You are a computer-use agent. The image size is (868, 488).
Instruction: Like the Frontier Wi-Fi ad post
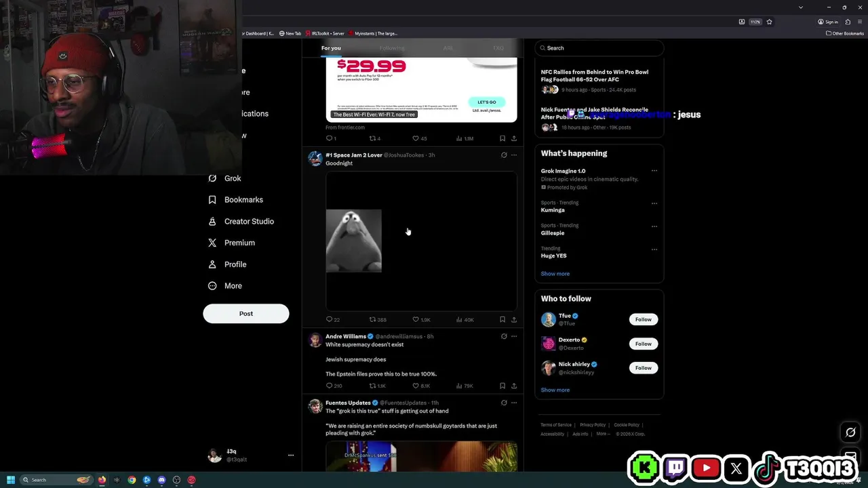pos(420,138)
